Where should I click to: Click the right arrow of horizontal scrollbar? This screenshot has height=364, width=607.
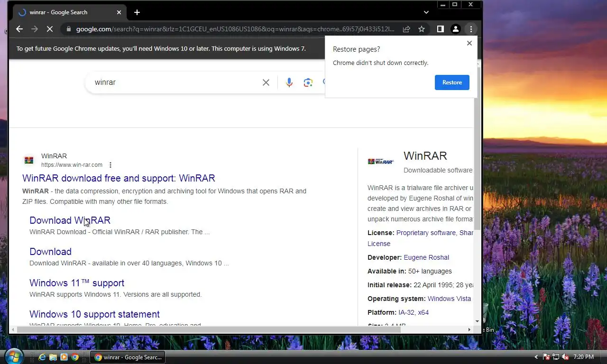click(469, 329)
